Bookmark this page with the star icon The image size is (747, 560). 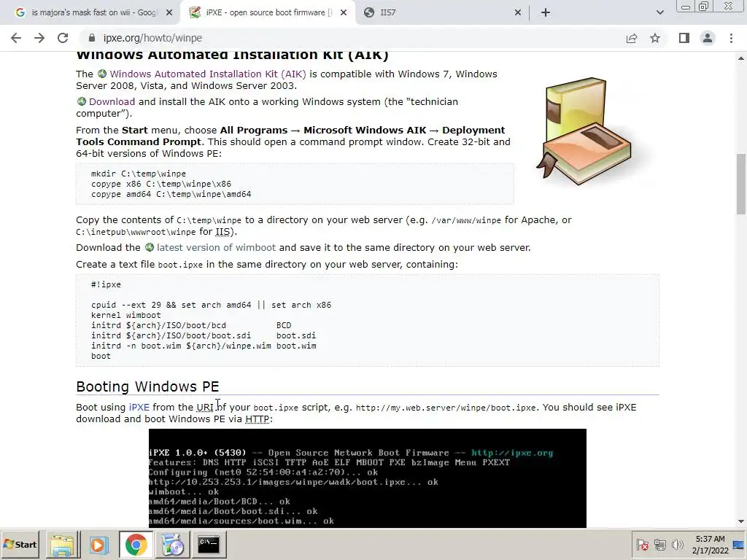tap(655, 38)
